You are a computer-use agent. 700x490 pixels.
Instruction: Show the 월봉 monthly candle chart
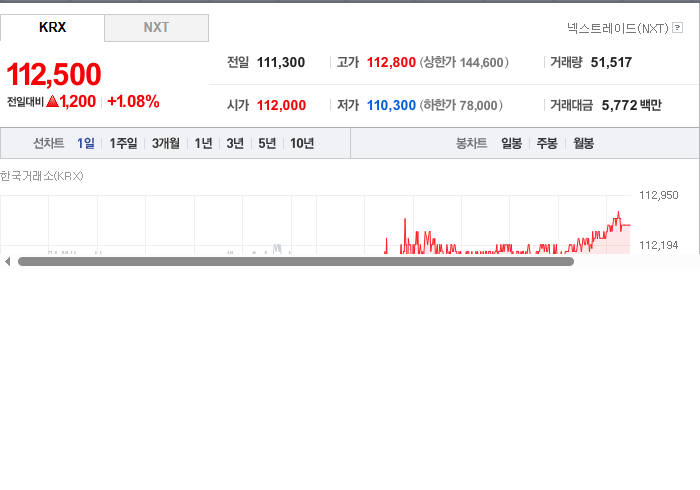[x=583, y=143]
